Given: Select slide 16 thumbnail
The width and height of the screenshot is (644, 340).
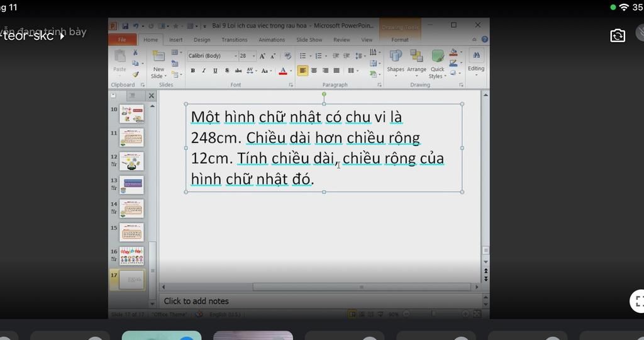Looking at the screenshot, I should point(132,256).
